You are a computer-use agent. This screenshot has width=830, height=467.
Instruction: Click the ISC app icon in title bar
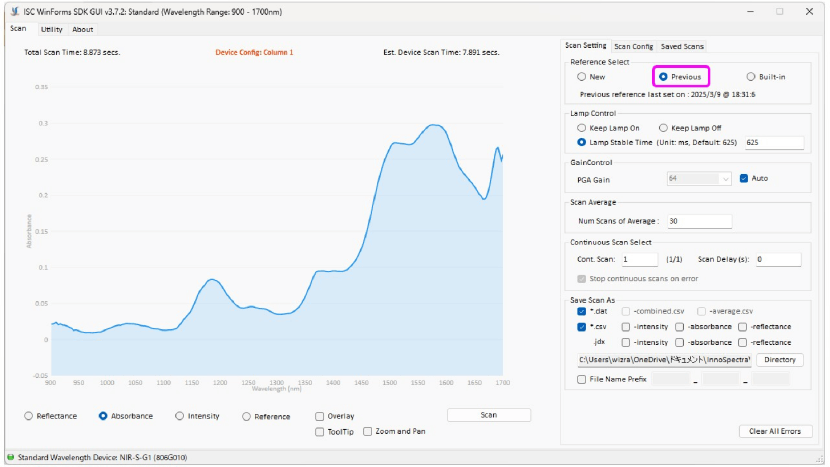tap(11, 11)
